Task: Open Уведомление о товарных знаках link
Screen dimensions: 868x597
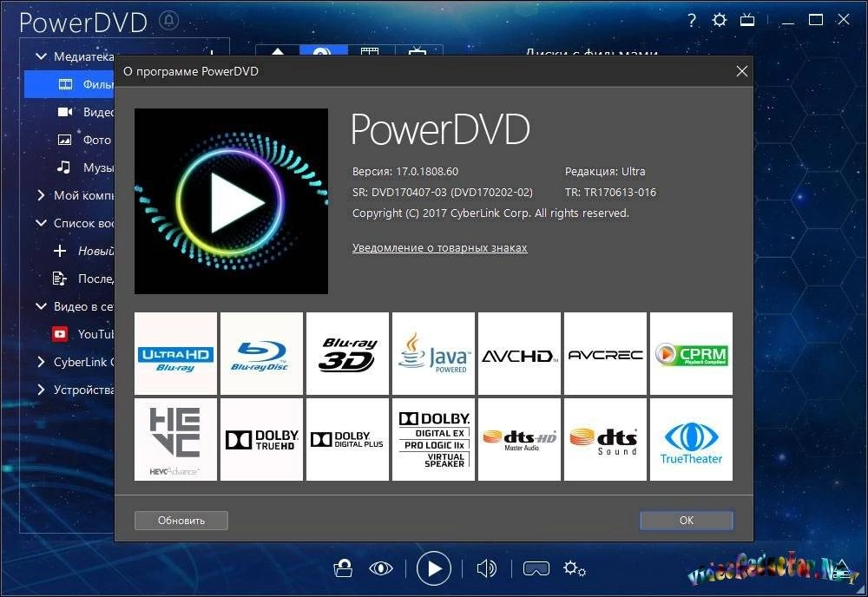Action: tap(439, 248)
